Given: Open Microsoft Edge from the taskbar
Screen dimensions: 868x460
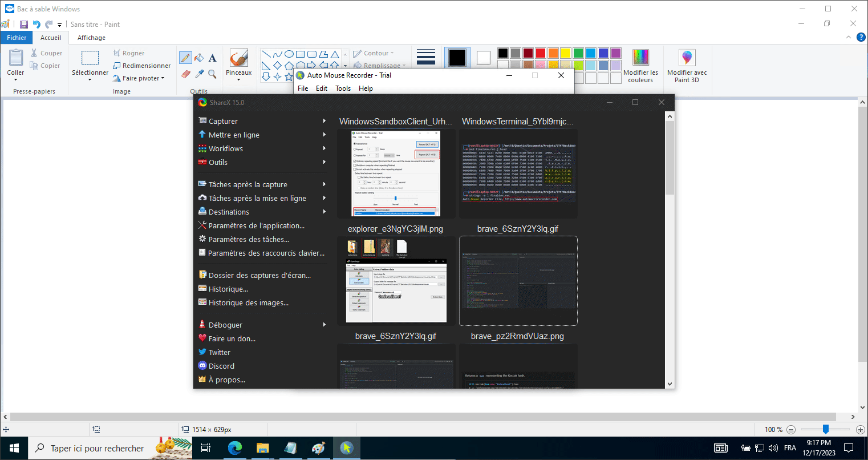Looking at the screenshot, I should (234, 448).
